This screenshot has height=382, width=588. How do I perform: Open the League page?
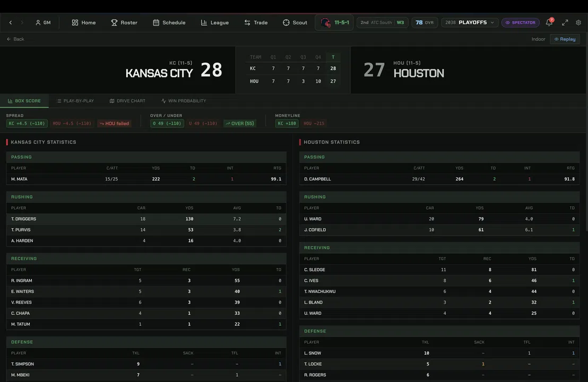point(215,22)
